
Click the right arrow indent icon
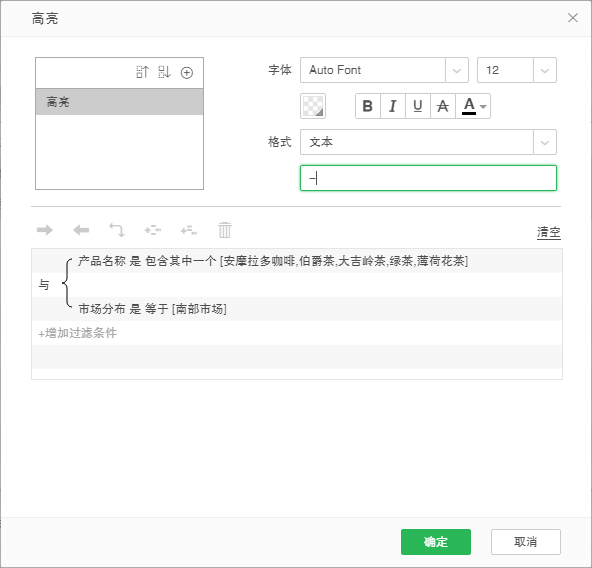pyautogui.click(x=45, y=230)
